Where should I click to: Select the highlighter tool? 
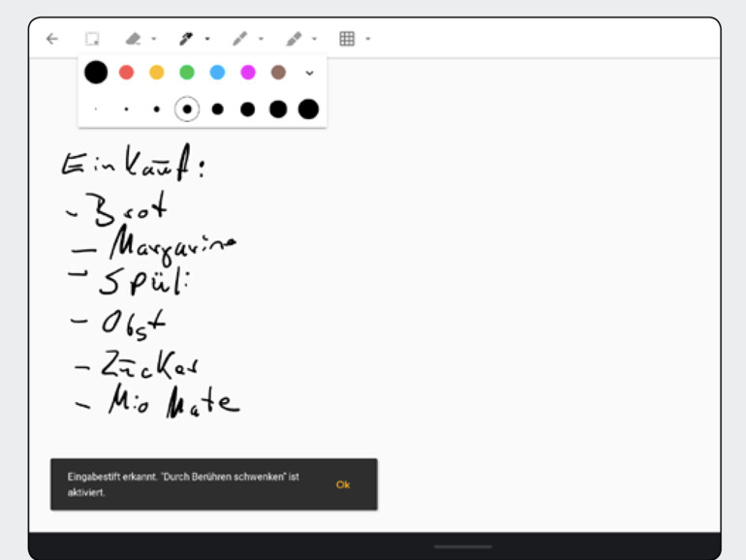coord(294,39)
